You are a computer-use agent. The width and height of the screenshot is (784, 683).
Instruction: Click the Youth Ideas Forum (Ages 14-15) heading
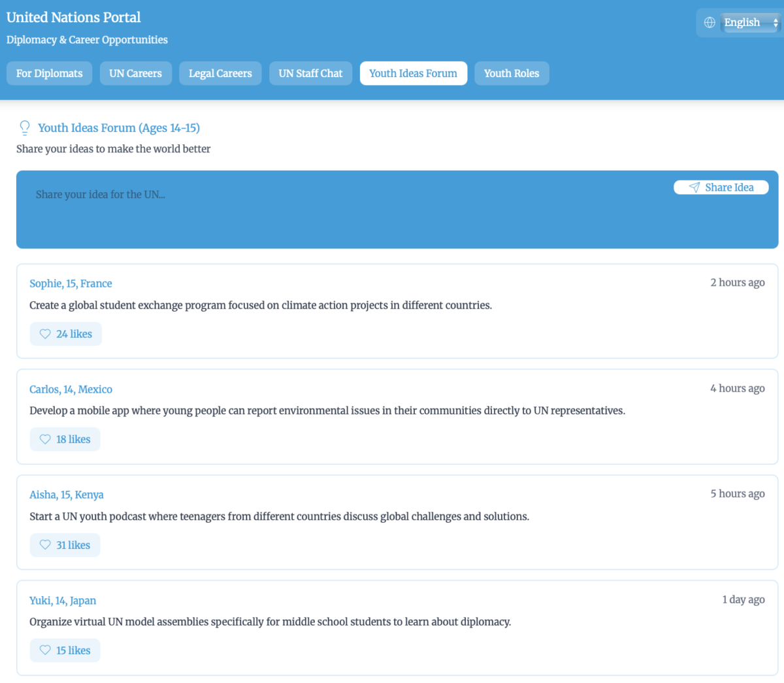click(x=119, y=128)
